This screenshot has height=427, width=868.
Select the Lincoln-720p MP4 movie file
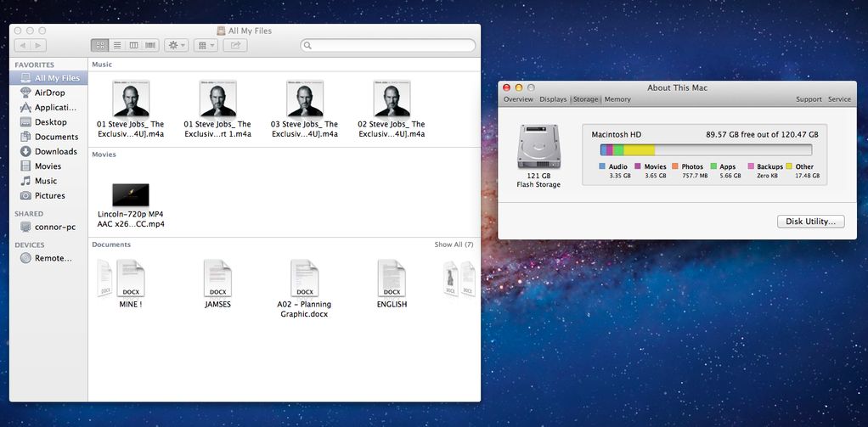[131, 205]
